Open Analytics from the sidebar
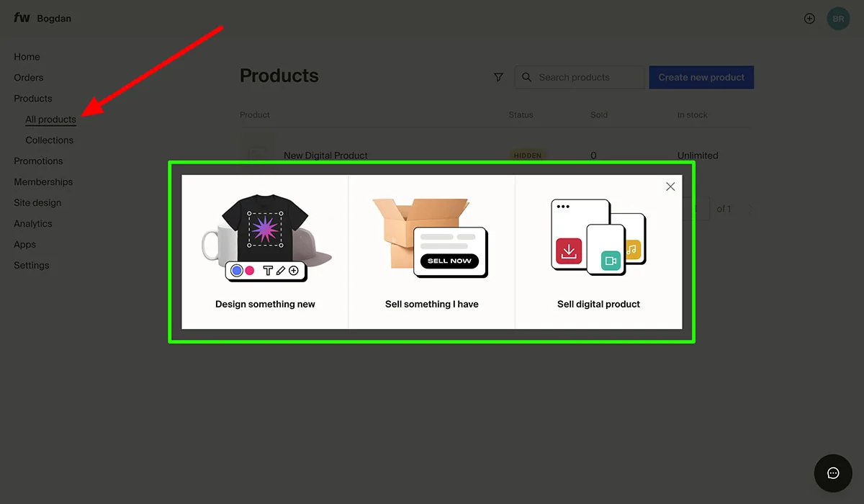This screenshot has height=504, width=864. click(32, 223)
